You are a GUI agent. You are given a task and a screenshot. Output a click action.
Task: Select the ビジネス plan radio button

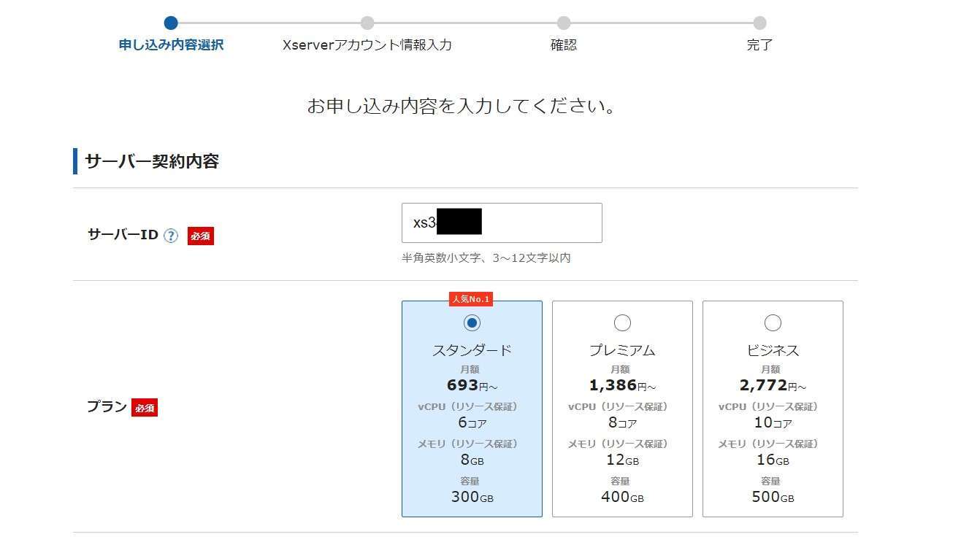point(773,322)
